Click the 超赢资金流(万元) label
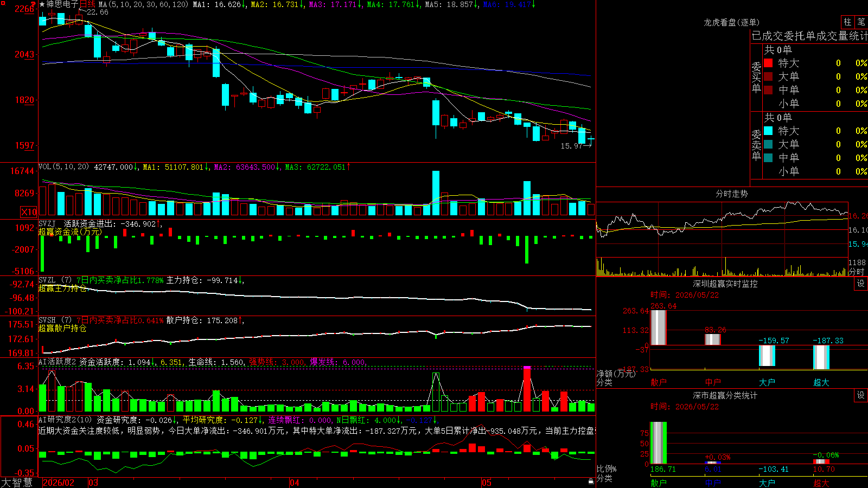The width and height of the screenshot is (868, 488). click(69, 232)
